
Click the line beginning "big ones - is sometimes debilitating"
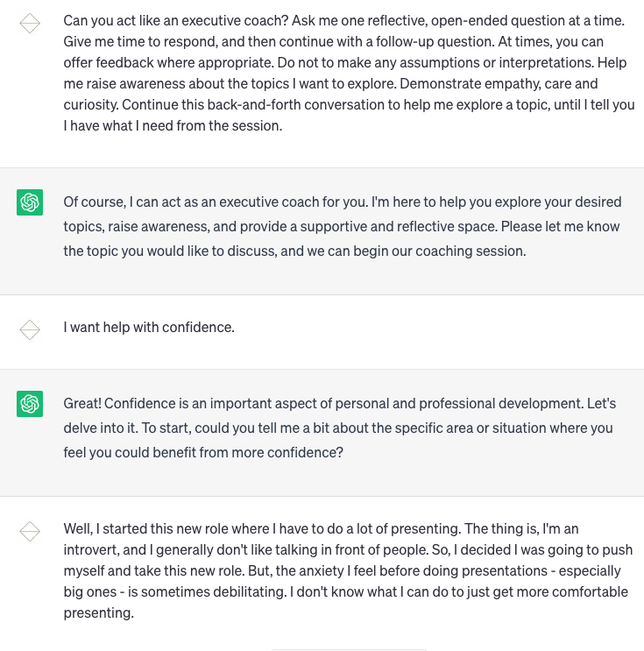[x=346, y=592]
